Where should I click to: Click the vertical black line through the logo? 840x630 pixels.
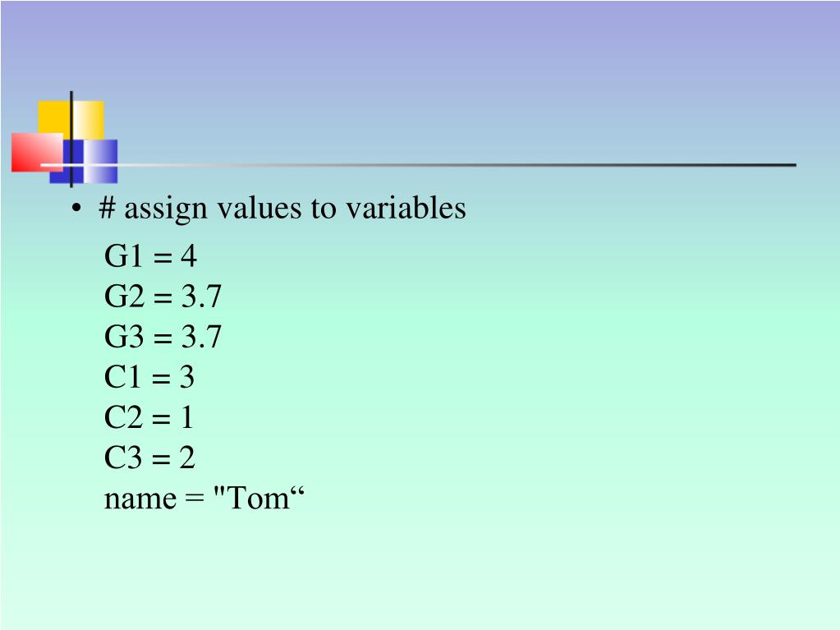coord(71,140)
